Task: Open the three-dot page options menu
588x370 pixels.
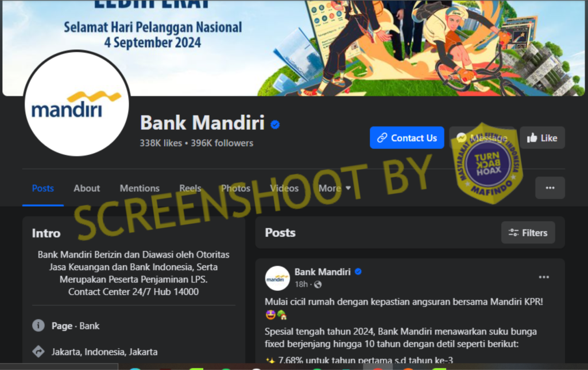Action: point(550,188)
